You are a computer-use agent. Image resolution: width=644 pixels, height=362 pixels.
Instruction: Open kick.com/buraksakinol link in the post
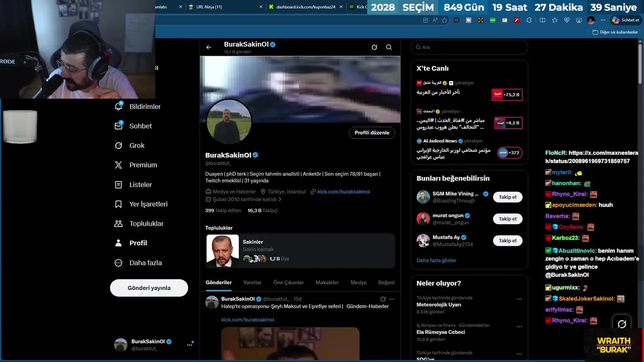click(248, 320)
